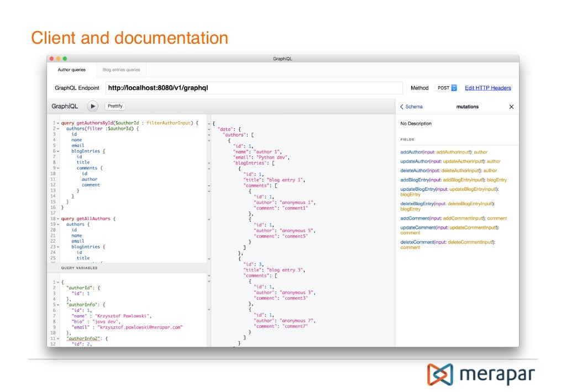Open deleteAuthor mutation field docs
Screen dimensions: 566x392
(413, 171)
